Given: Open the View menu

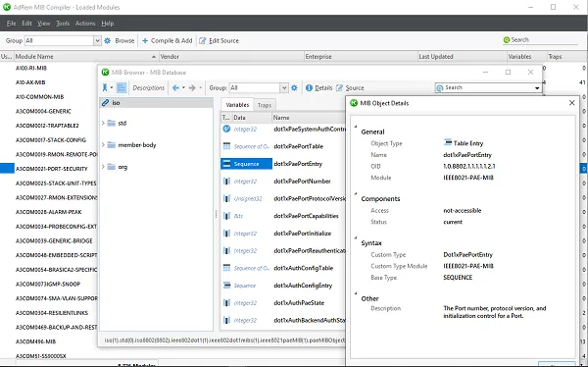Looking at the screenshot, I should click(x=43, y=24).
